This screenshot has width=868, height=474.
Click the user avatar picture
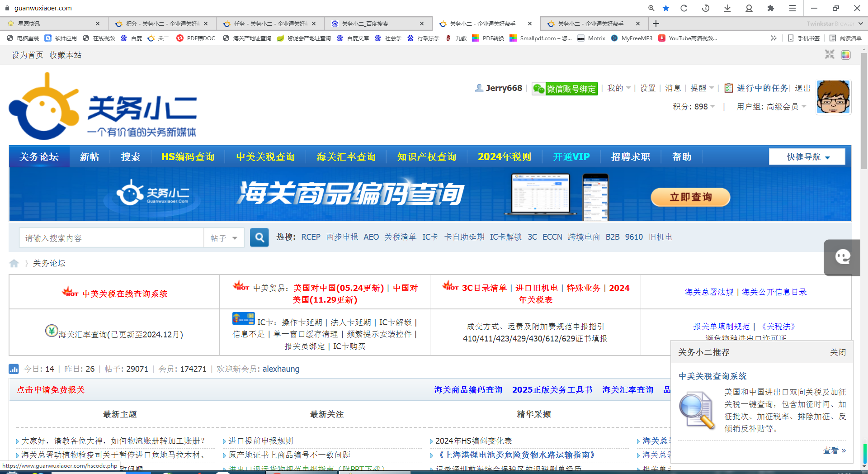pos(834,97)
